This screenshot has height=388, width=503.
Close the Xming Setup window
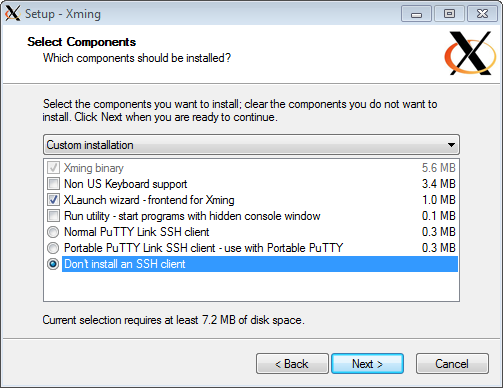(x=482, y=14)
